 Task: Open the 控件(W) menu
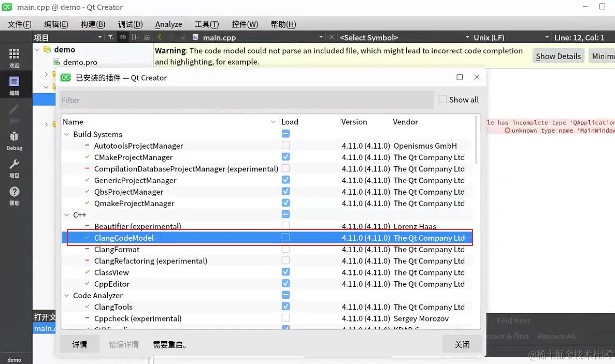245,24
